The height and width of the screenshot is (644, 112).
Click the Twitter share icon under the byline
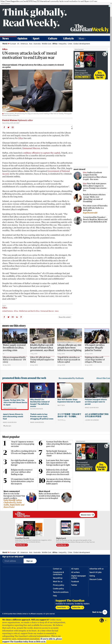click(x=8, y=127)
